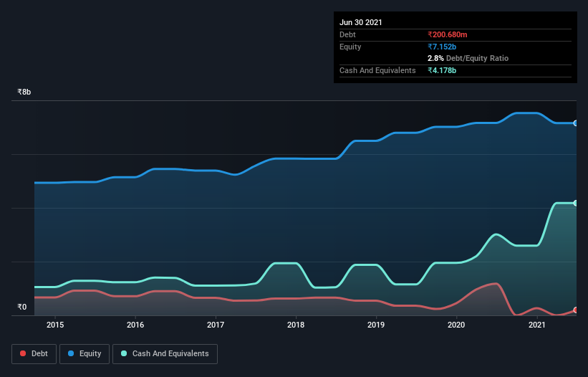Click the 2017 x-axis label
This screenshot has height=377, width=588.
point(216,325)
